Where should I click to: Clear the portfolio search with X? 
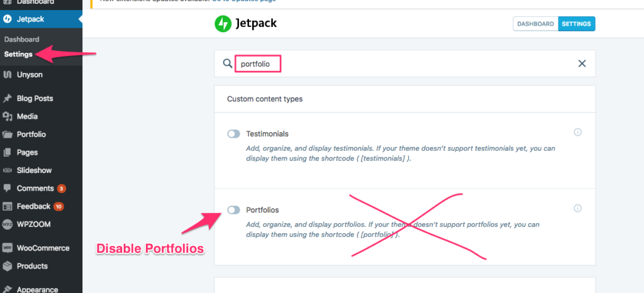582,64
